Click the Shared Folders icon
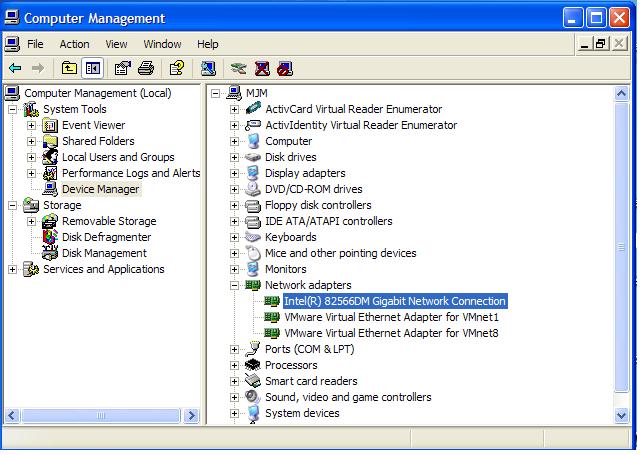642x455 pixels. [50, 141]
